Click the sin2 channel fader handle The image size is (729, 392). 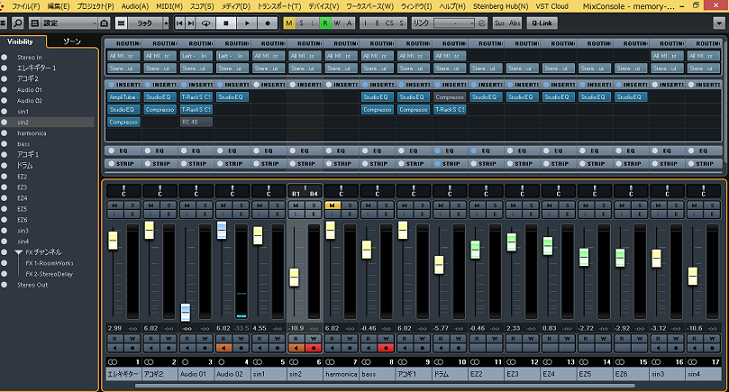(294, 277)
